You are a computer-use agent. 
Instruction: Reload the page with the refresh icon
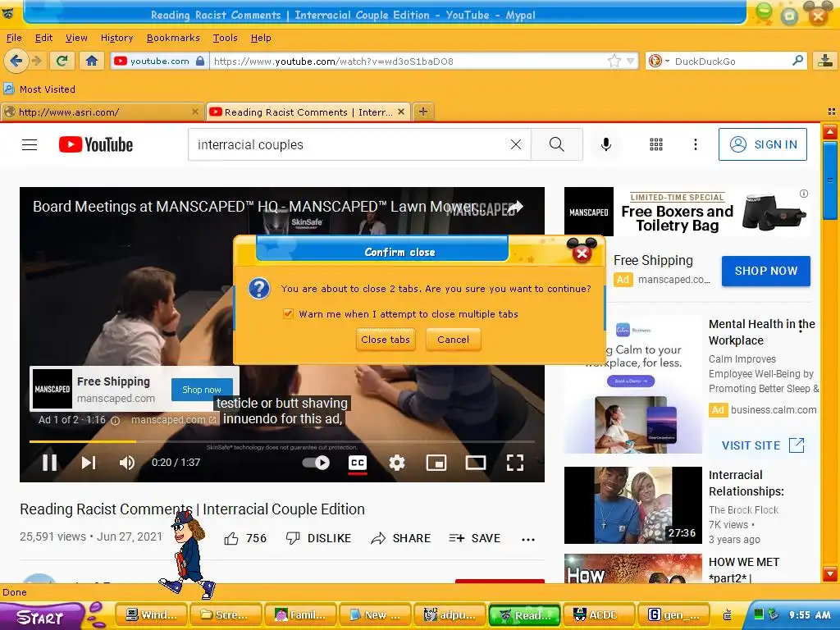coord(62,61)
